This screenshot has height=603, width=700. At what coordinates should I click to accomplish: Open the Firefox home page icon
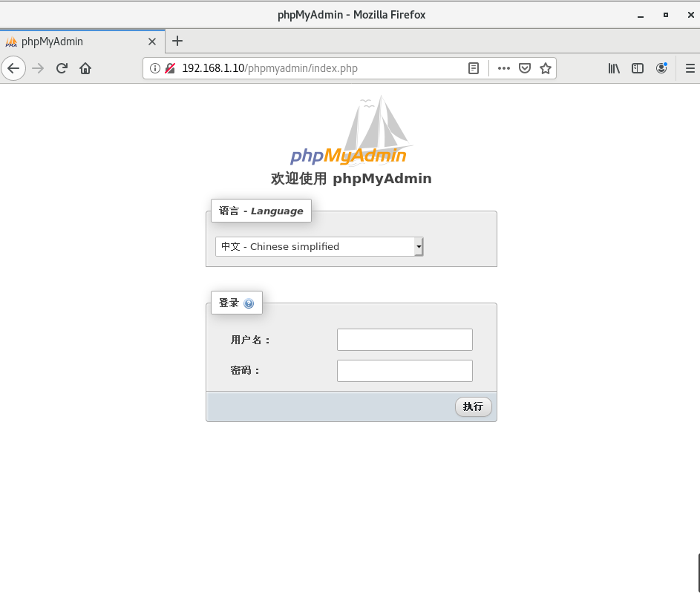tap(85, 68)
